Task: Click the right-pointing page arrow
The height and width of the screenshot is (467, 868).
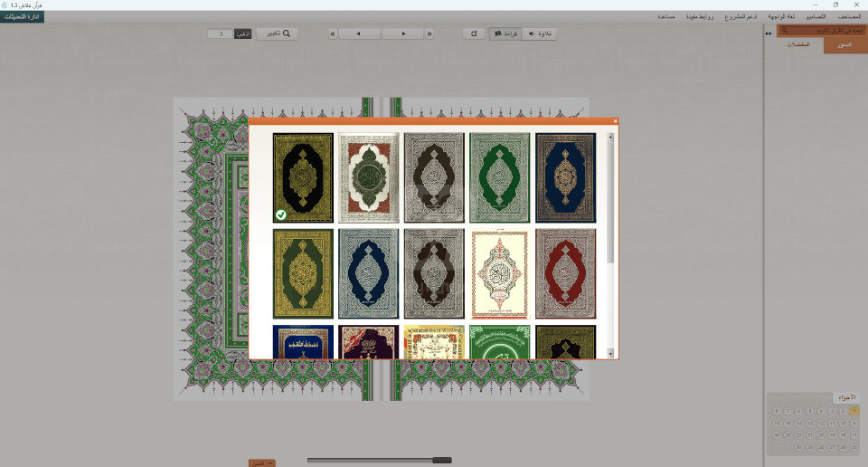Action: pyautogui.click(x=403, y=33)
